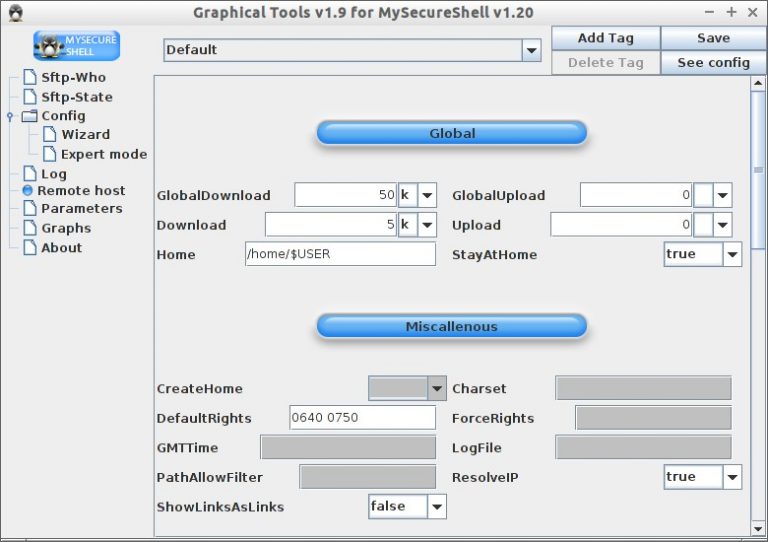Click the penguin icon in title bar
Screen dimensions: 768x542
pos(16,13)
